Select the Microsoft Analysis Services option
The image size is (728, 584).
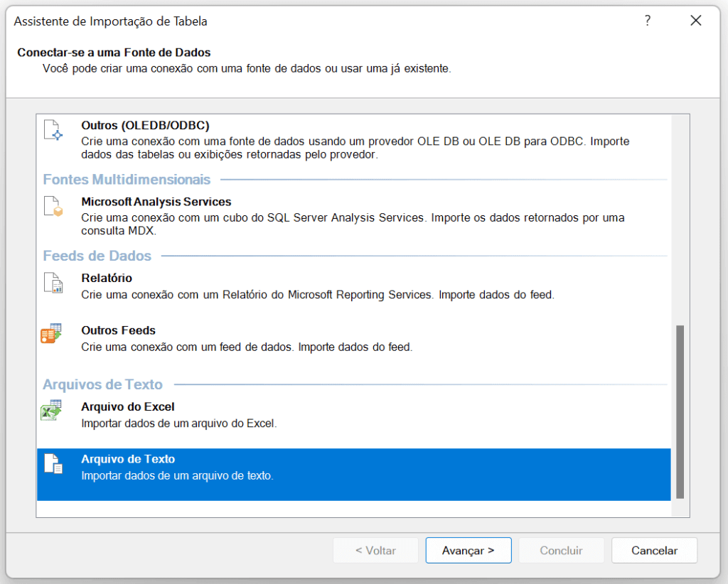click(284, 213)
